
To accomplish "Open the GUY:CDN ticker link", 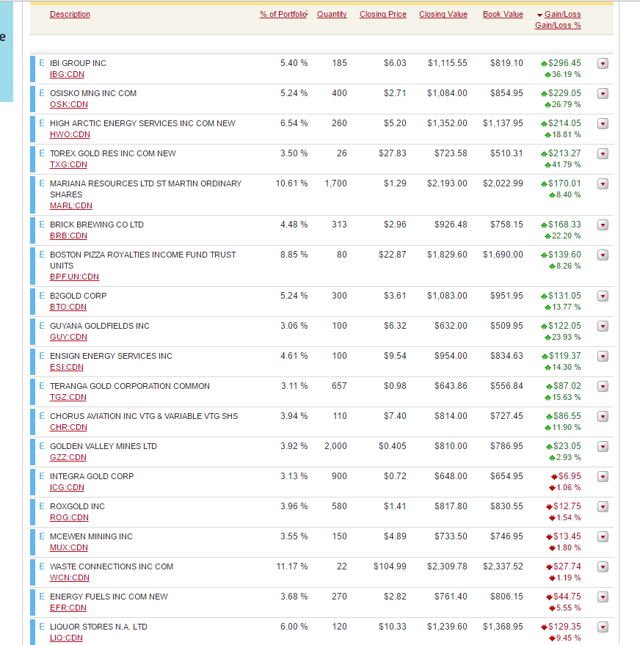I will 68,337.
